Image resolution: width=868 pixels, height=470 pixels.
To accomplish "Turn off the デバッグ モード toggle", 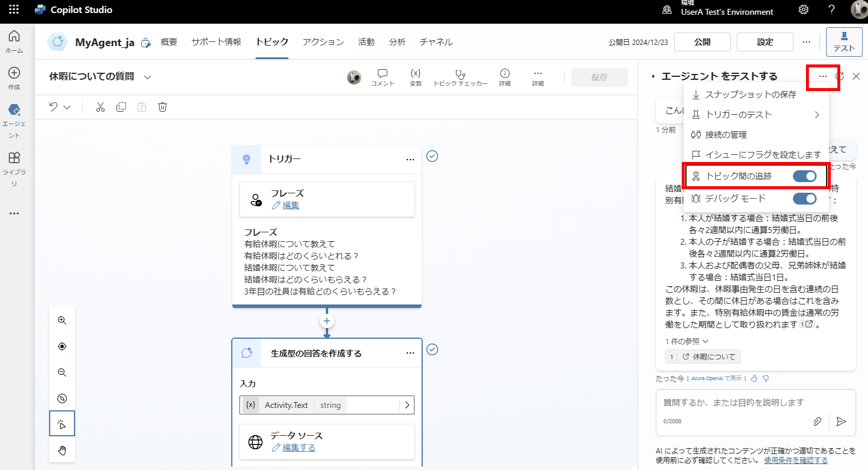I will [x=804, y=199].
